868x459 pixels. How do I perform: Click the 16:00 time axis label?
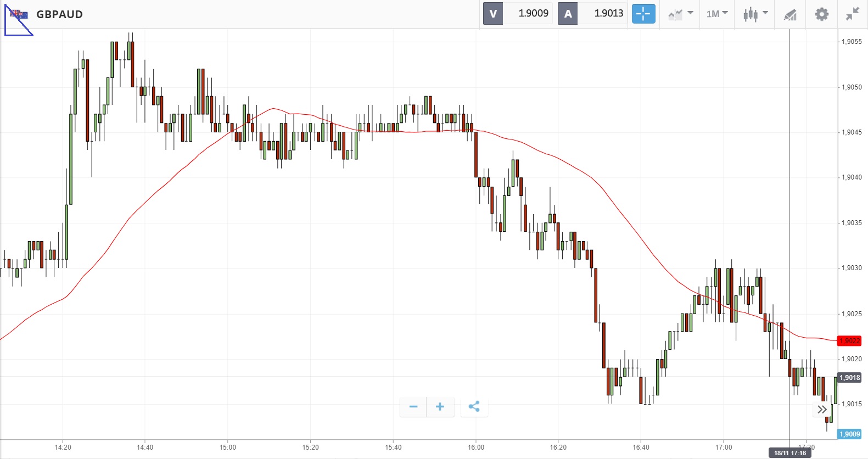pyautogui.click(x=476, y=447)
